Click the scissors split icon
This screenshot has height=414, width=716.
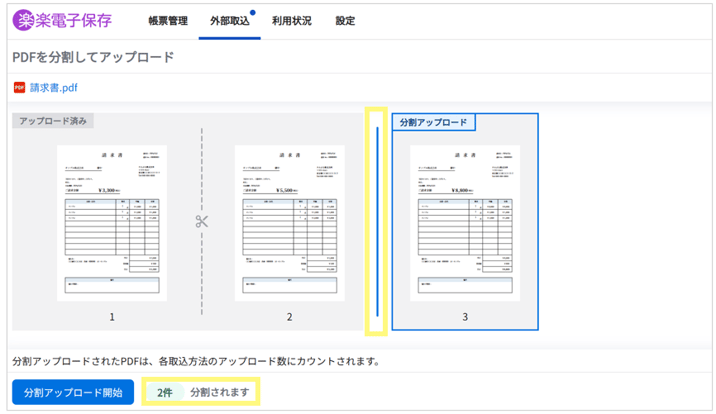202,222
